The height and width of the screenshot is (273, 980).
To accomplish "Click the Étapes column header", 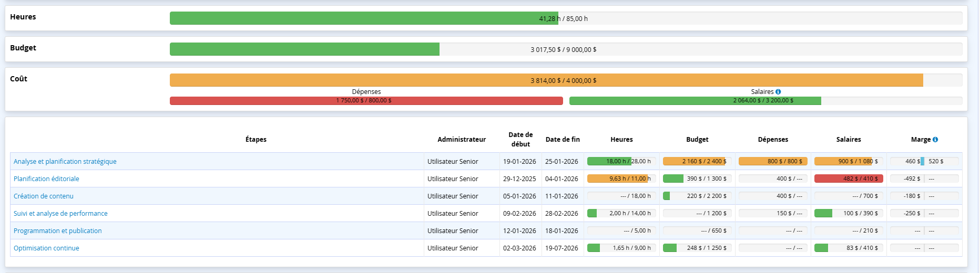I will (x=256, y=140).
